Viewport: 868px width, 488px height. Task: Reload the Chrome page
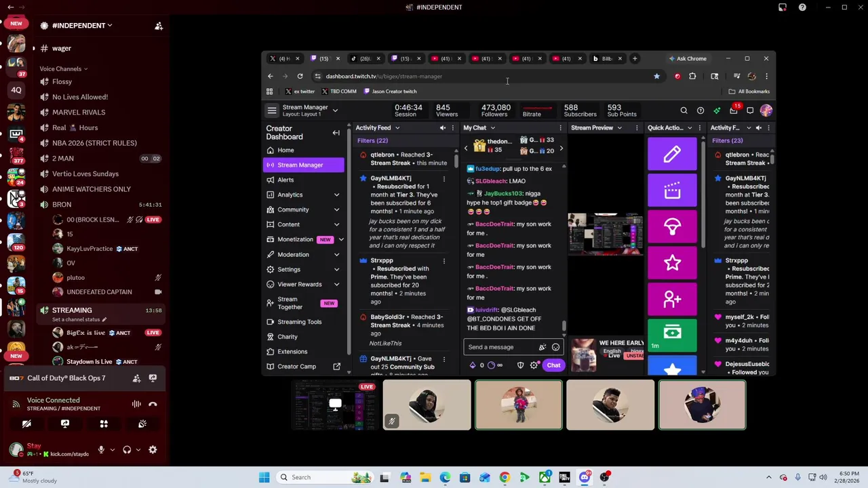[x=300, y=76]
